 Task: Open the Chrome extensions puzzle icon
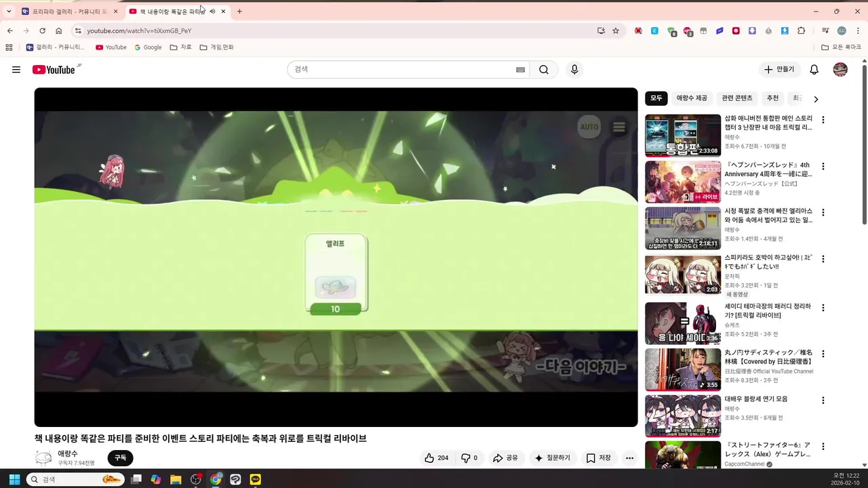(802, 30)
